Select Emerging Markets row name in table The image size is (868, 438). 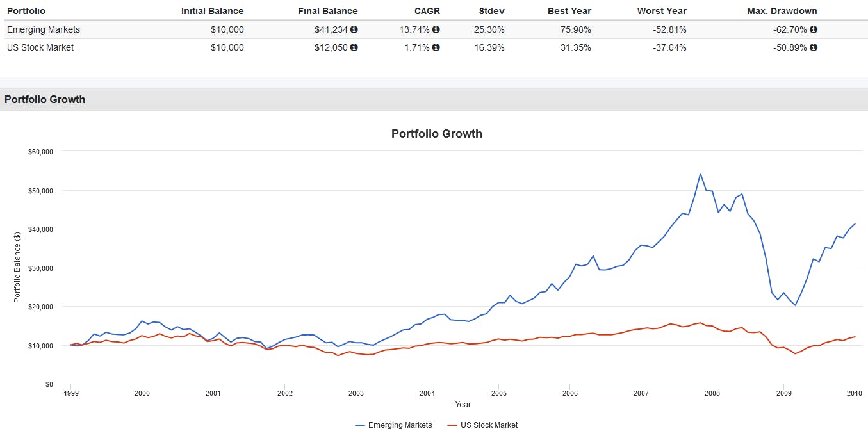(x=44, y=29)
